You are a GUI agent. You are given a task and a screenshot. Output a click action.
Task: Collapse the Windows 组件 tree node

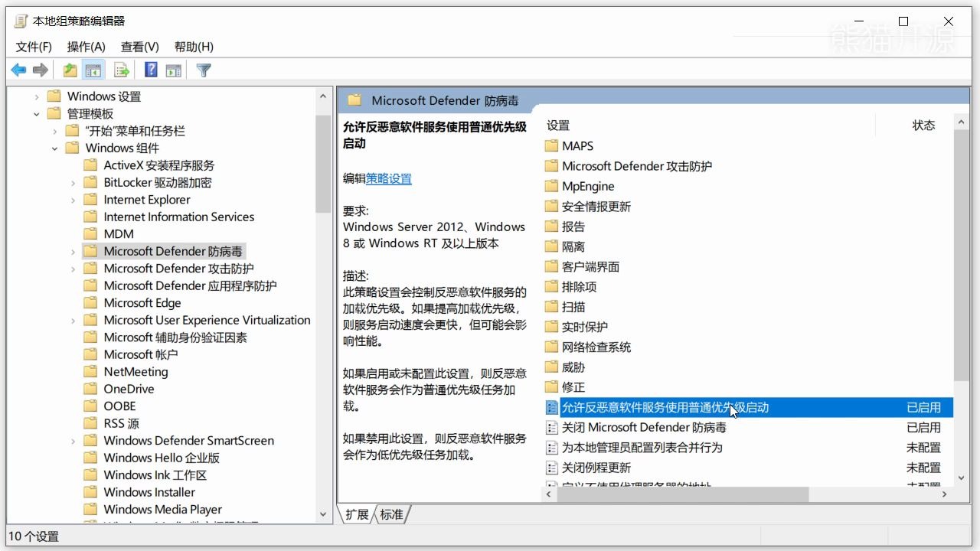coord(55,148)
